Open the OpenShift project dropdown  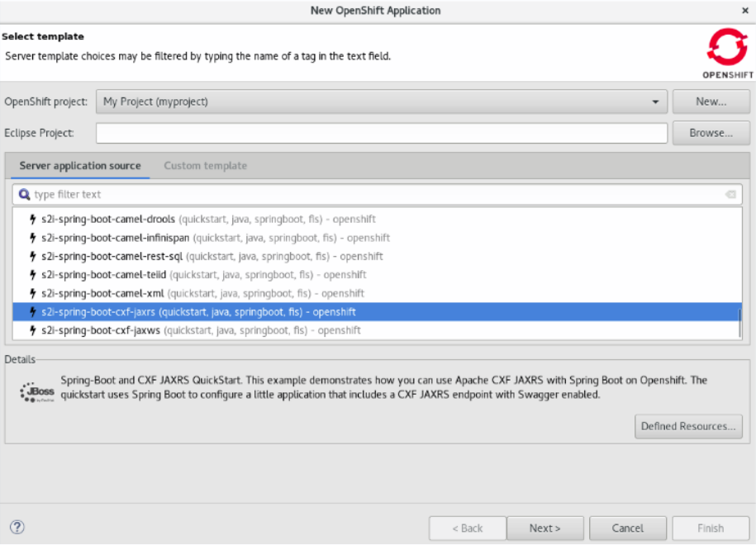382,102
